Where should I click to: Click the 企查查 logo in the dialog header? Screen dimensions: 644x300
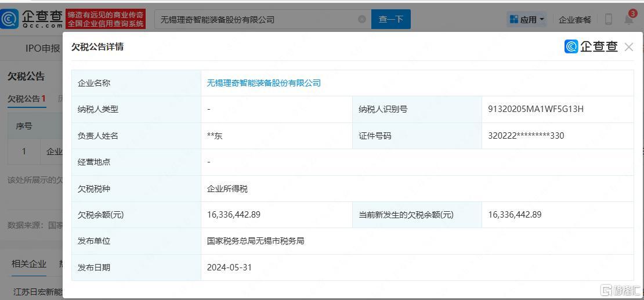[x=591, y=46]
